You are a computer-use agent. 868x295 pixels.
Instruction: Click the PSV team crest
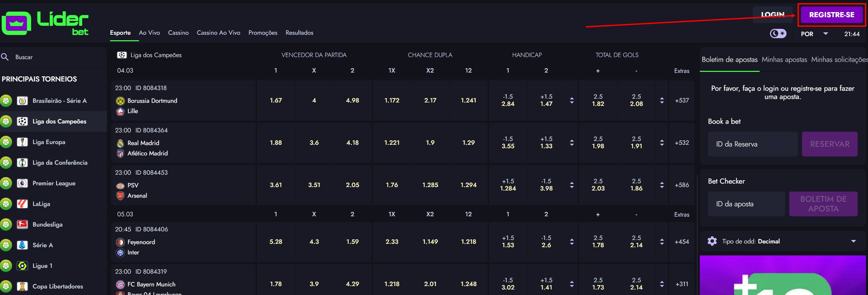(x=120, y=185)
